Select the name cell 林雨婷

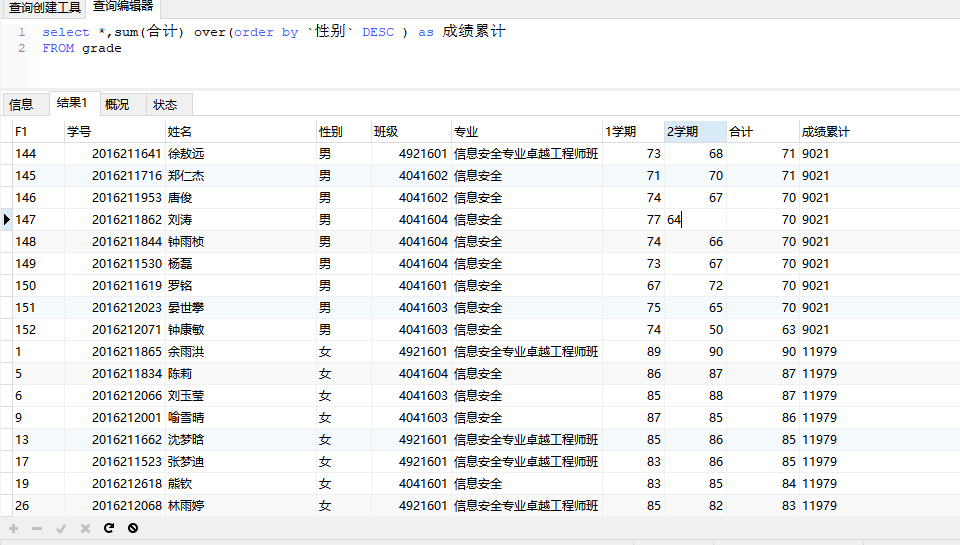click(x=241, y=506)
